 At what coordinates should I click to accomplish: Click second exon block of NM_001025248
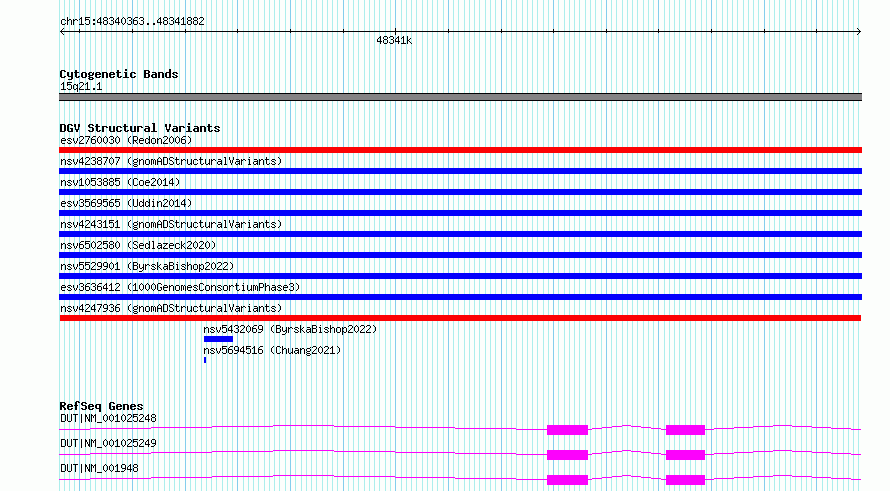click(685, 430)
